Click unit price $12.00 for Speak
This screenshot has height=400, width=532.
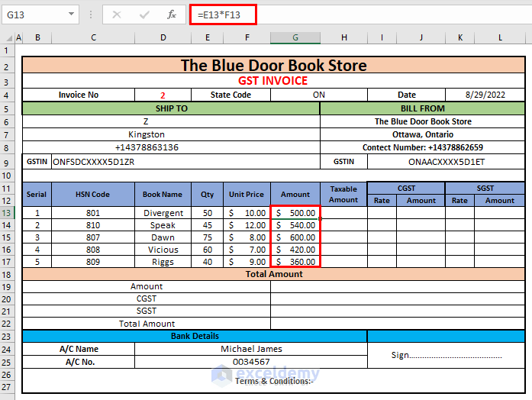[x=247, y=225]
